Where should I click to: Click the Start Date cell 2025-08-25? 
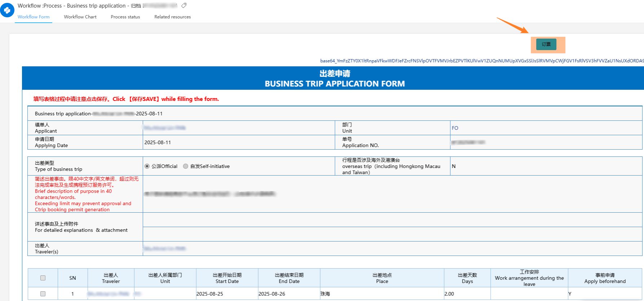210,294
